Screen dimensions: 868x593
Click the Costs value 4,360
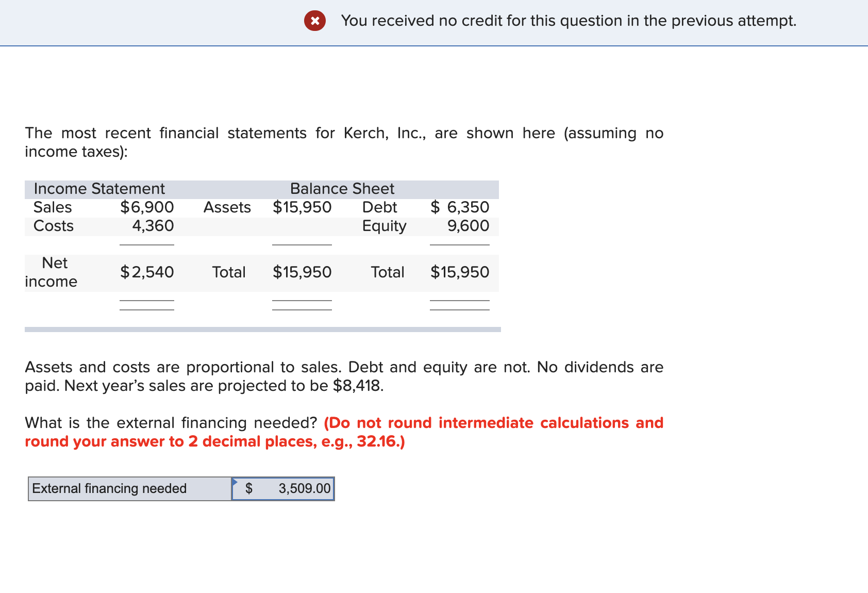(154, 225)
